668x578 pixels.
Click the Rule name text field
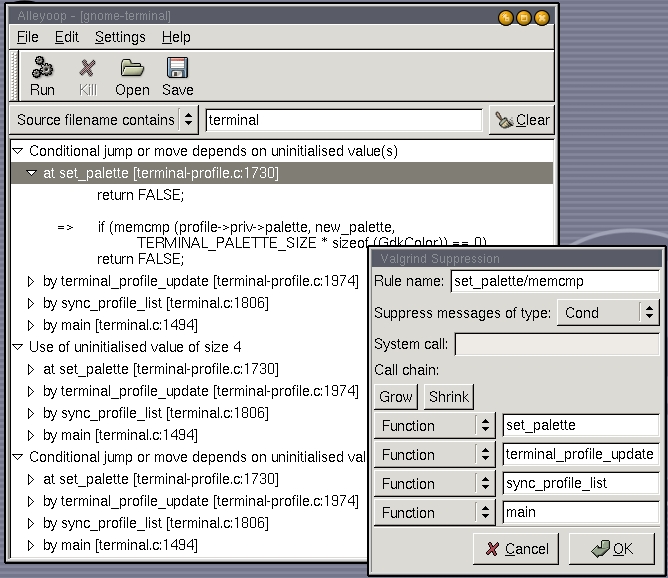coord(554,281)
